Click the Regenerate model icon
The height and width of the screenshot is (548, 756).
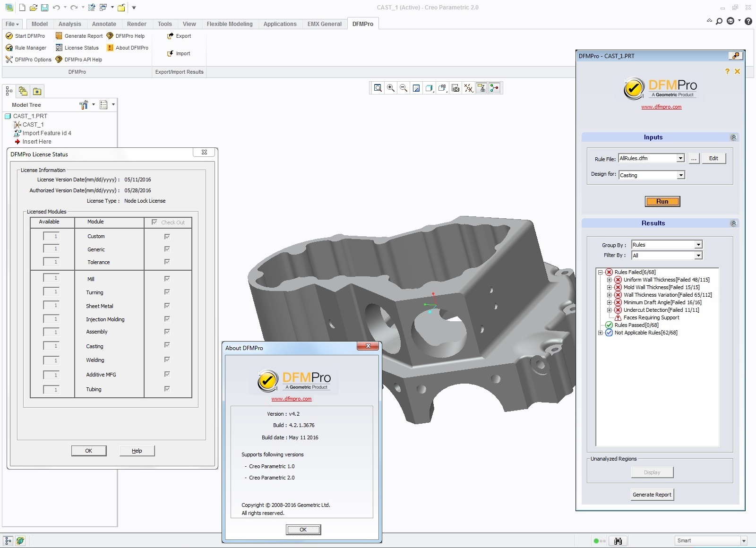pyautogui.click(x=92, y=8)
